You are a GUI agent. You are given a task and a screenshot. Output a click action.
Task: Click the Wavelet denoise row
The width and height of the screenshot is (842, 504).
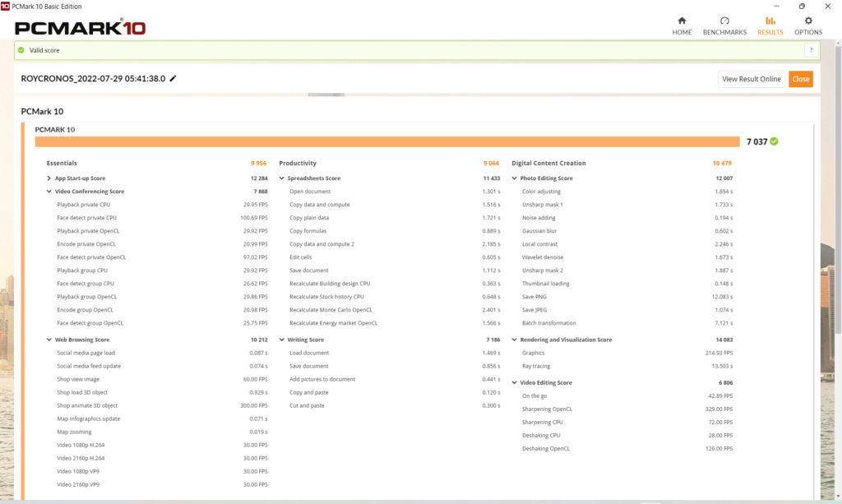pyautogui.click(x=627, y=257)
